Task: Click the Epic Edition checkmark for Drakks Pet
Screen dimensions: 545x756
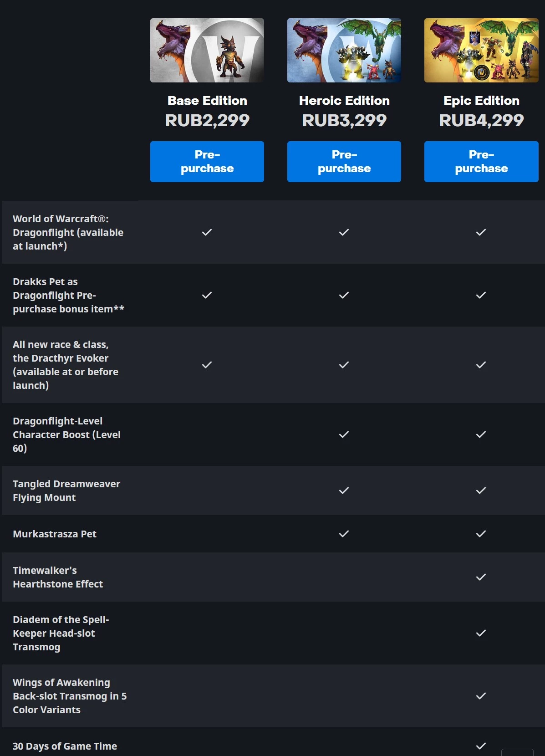Action: point(481,295)
